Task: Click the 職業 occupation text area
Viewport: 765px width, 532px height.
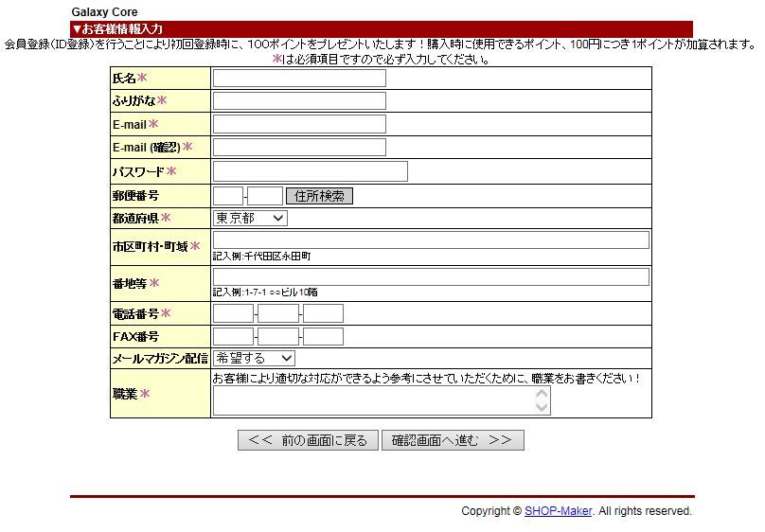Action: 382,400
